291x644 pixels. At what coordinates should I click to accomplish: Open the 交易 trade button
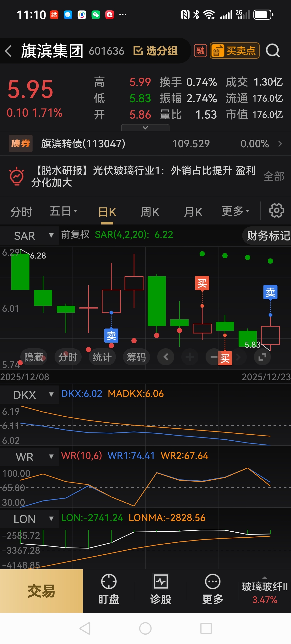41,591
